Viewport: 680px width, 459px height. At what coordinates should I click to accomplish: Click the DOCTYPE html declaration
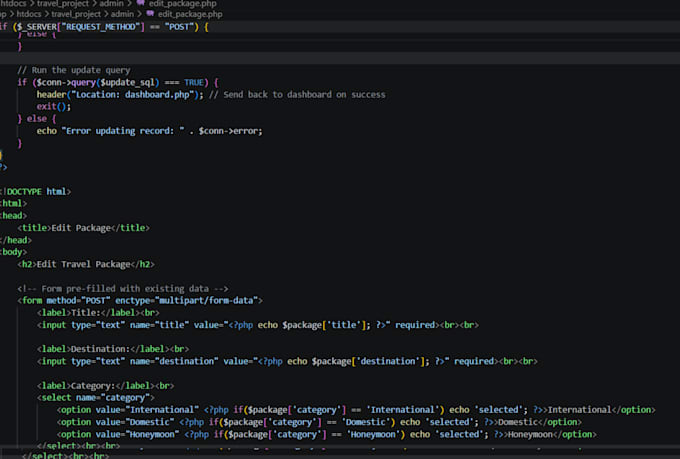pyautogui.click(x=36, y=192)
